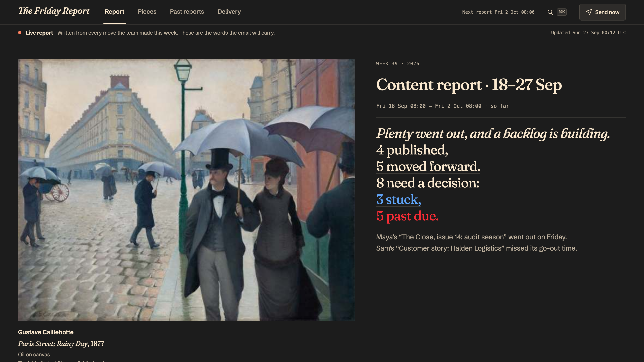The width and height of the screenshot is (644, 362).
Task: Click the 'Gustave Caillebotte' artist name
Action: pos(46,332)
